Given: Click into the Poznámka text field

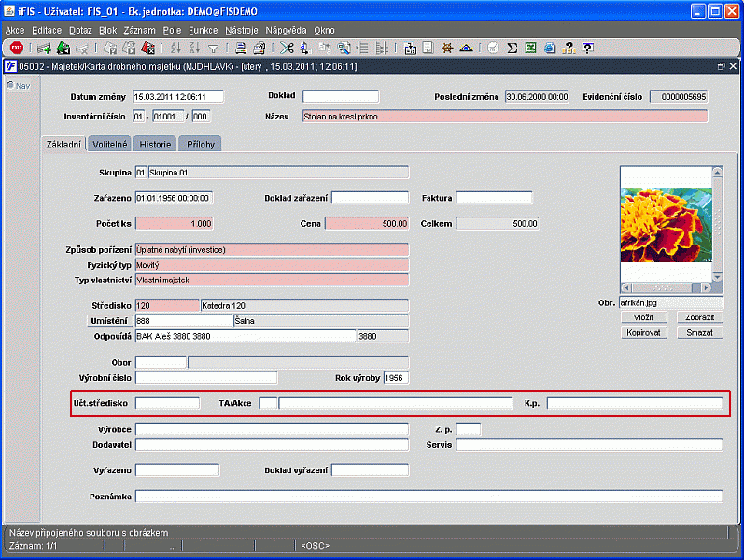Looking at the screenshot, I should coord(428,496).
